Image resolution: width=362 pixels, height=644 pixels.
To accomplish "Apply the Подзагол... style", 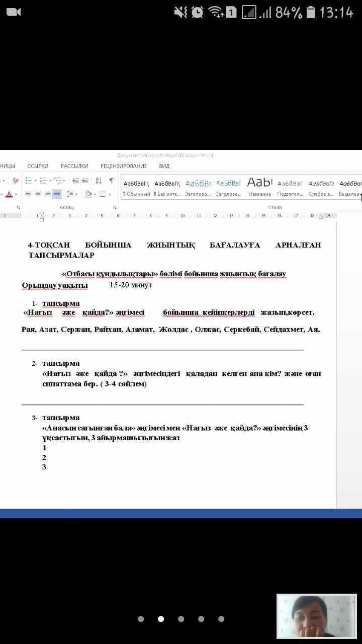I will [290, 188].
